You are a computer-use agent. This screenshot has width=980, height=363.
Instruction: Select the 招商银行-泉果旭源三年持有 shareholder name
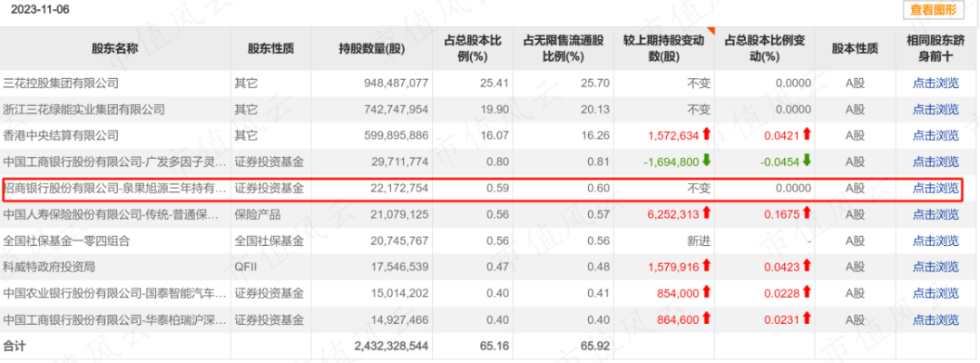tap(115, 188)
